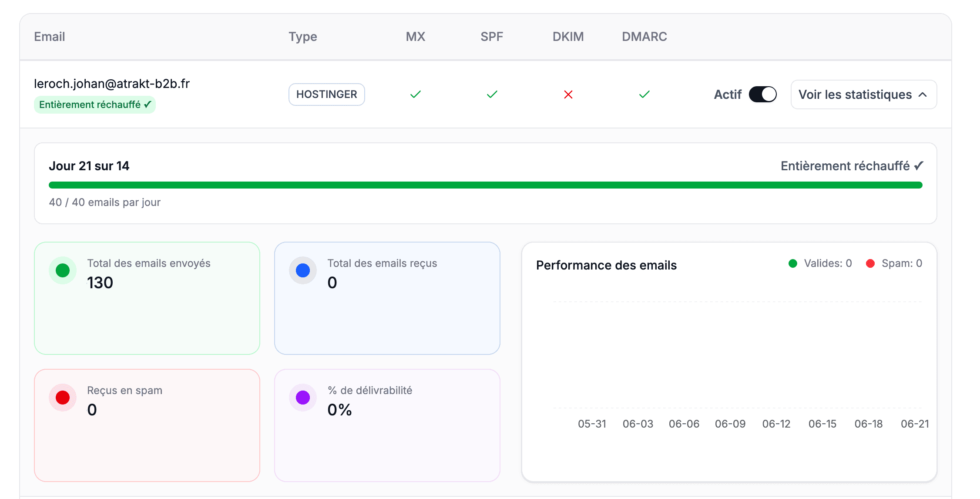Click the DKIM column header
The height and width of the screenshot is (499, 980).
point(568,37)
